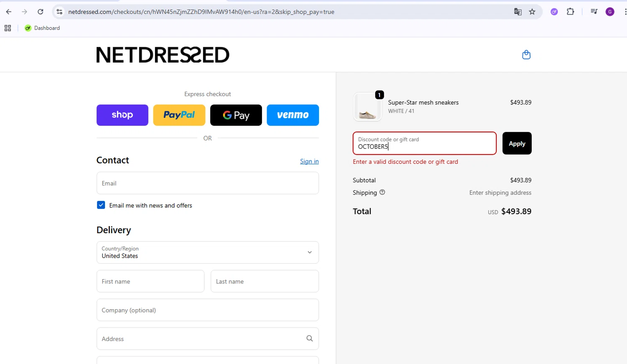Click the Total $493.89 amount
This screenshot has height=364, width=627.
pos(516,211)
